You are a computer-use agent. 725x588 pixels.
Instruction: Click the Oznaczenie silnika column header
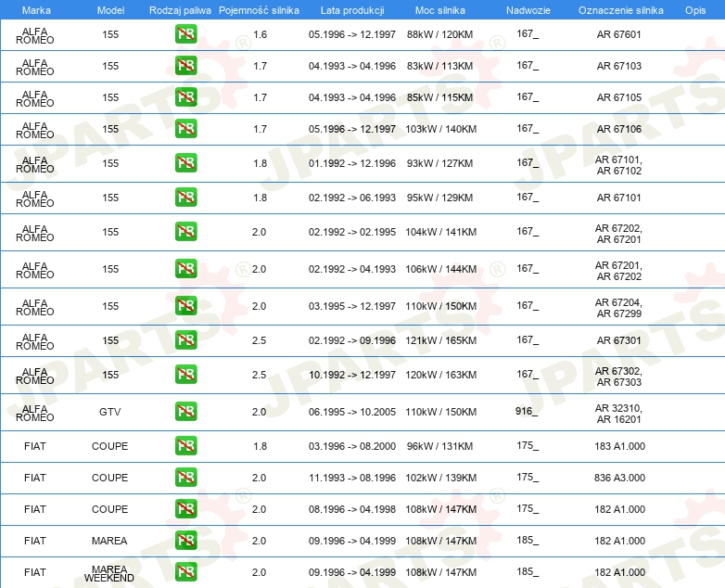(x=621, y=10)
